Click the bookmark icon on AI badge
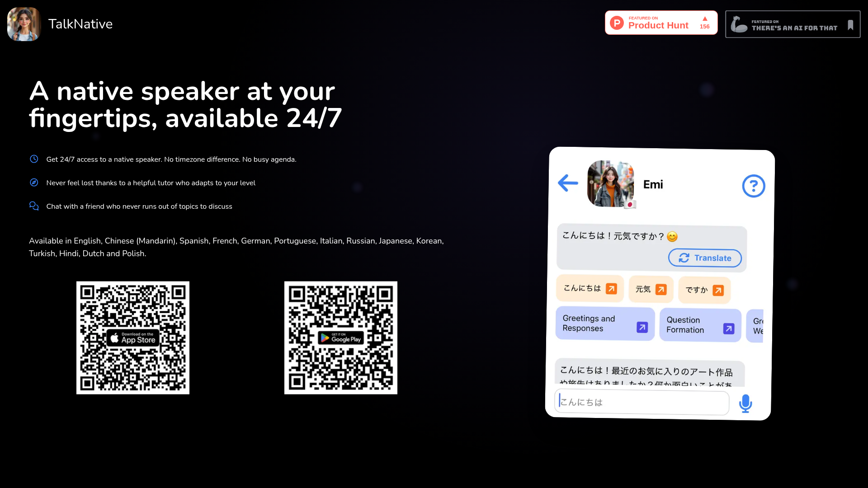The width and height of the screenshot is (868, 488). pos(850,25)
